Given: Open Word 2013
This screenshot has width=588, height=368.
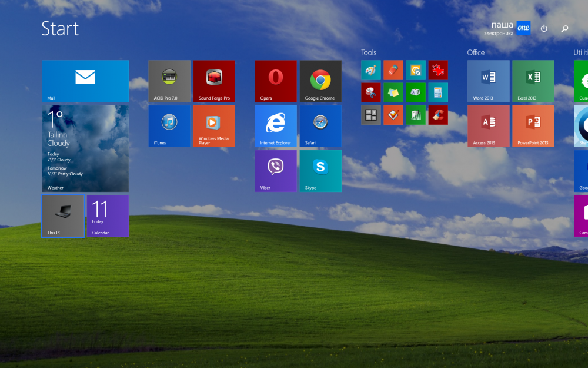Looking at the screenshot, I should [x=488, y=81].
